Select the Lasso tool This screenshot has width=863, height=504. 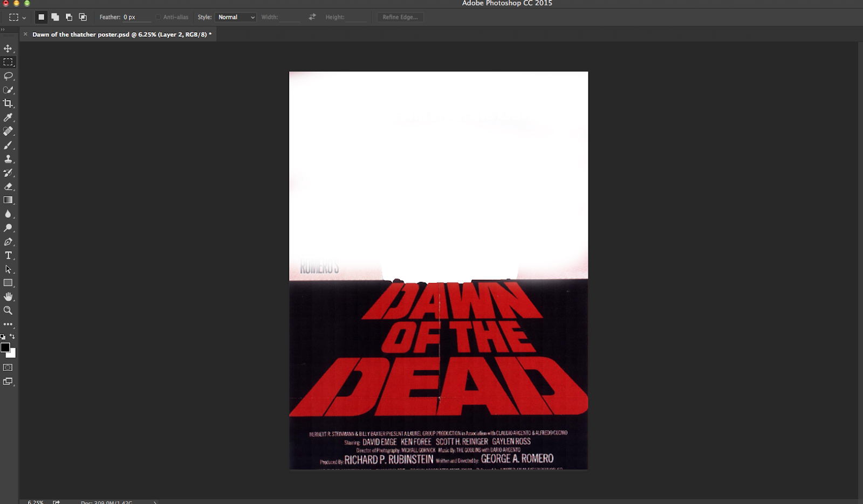point(8,76)
